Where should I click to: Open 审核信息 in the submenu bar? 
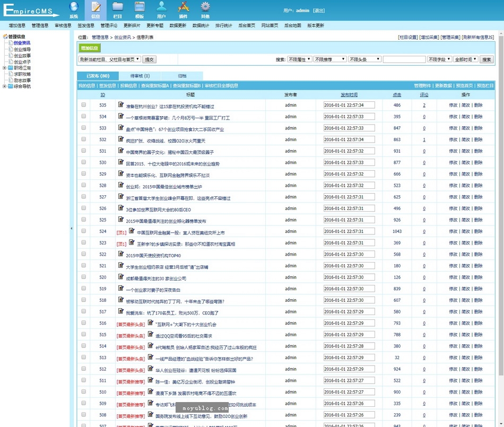pyautogui.click(x=63, y=25)
